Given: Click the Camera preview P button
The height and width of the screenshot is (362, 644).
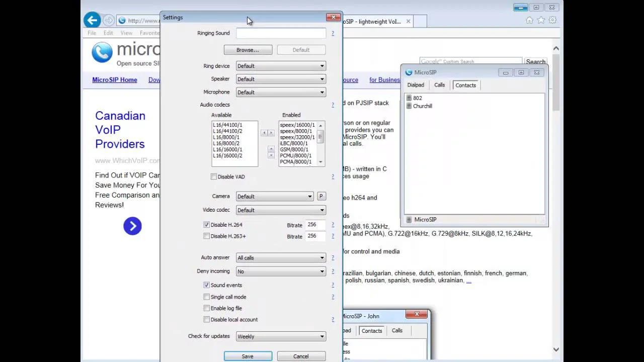Looking at the screenshot, I should [321, 197].
